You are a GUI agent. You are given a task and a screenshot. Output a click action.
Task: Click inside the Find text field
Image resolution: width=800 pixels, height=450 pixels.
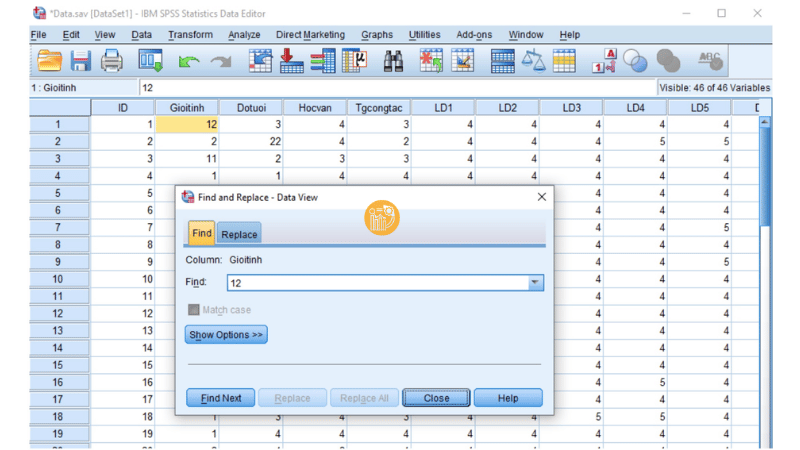375,283
